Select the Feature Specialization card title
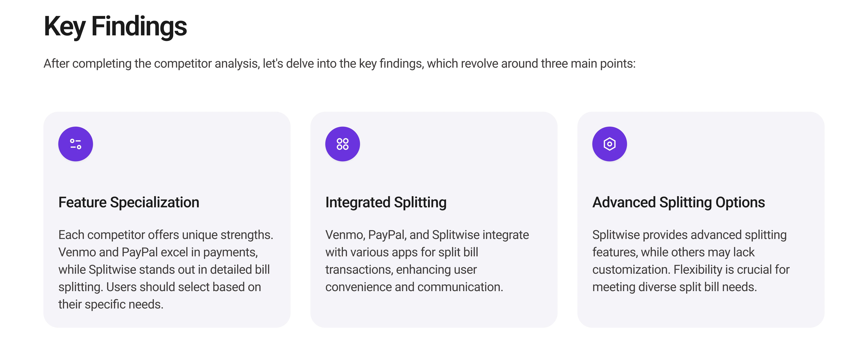The height and width of the screenshot is (360, 868). pos(129,202)
